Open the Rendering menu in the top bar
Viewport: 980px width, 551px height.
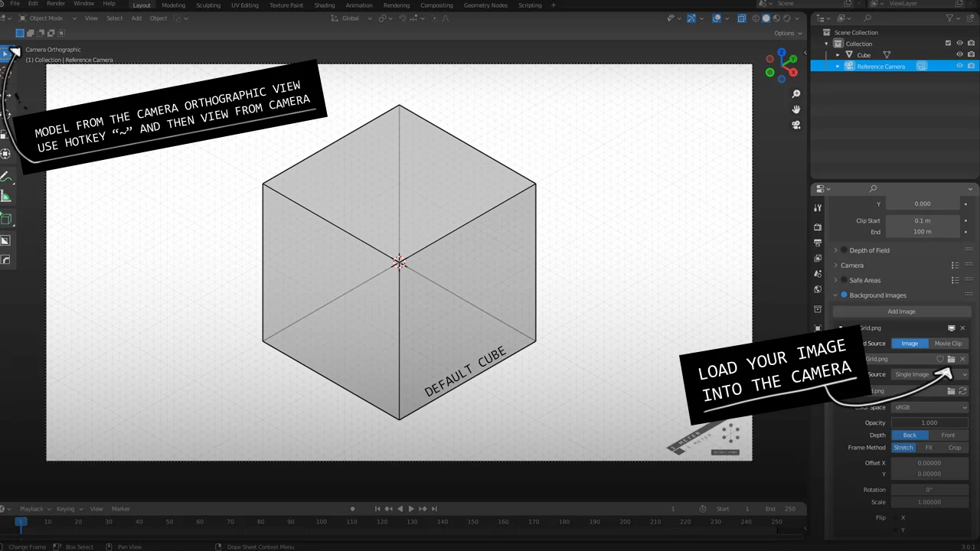396,5
